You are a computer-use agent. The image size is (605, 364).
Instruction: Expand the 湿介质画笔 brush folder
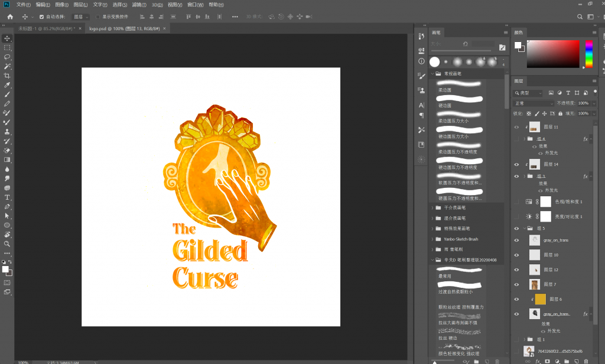[432, 218]
